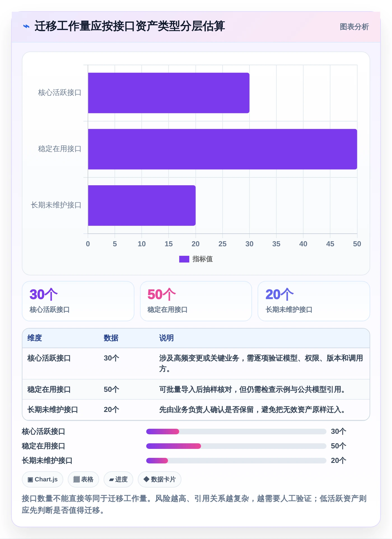Click the Chart.js tag chip
The image size is (392, 539).
coord(43,479)
